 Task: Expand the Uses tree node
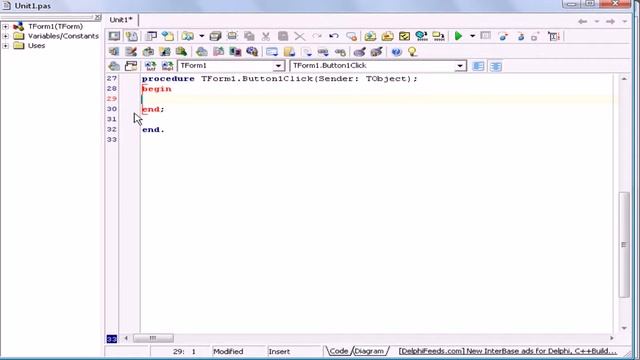(x=6, y=46)
